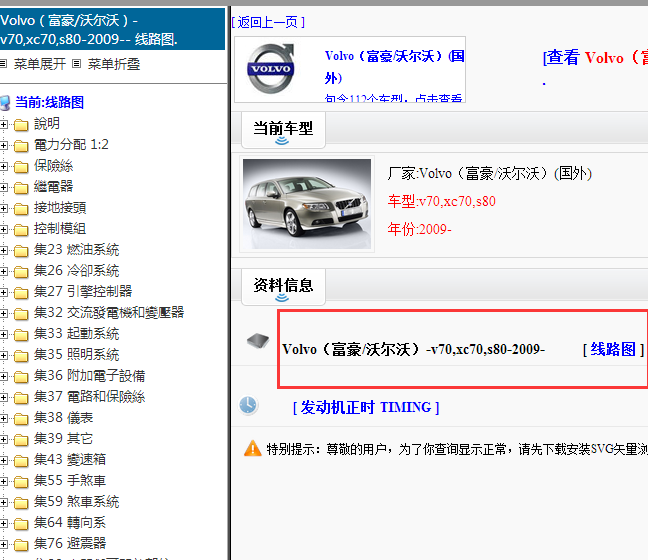Open the 发动机正时 TIMING link
648x560 pixels.
366,407
